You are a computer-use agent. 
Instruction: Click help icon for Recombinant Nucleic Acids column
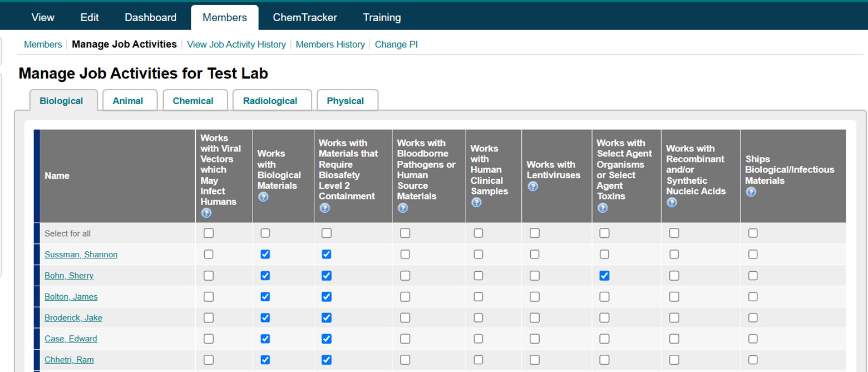point(672,203)
